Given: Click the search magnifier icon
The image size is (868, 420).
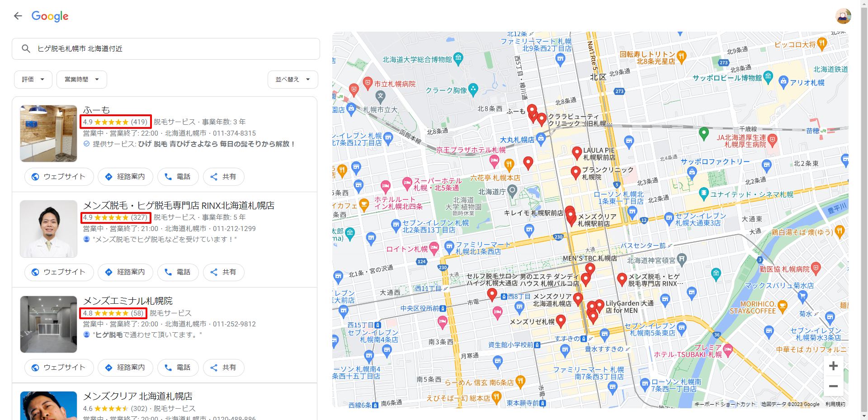Looking at the screenshot, I should tap(26, 49).
